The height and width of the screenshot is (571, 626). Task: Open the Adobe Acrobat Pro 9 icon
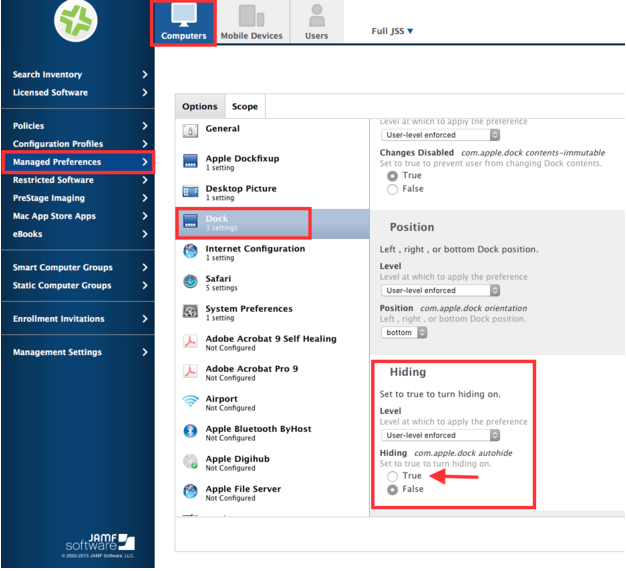(190, 372)
